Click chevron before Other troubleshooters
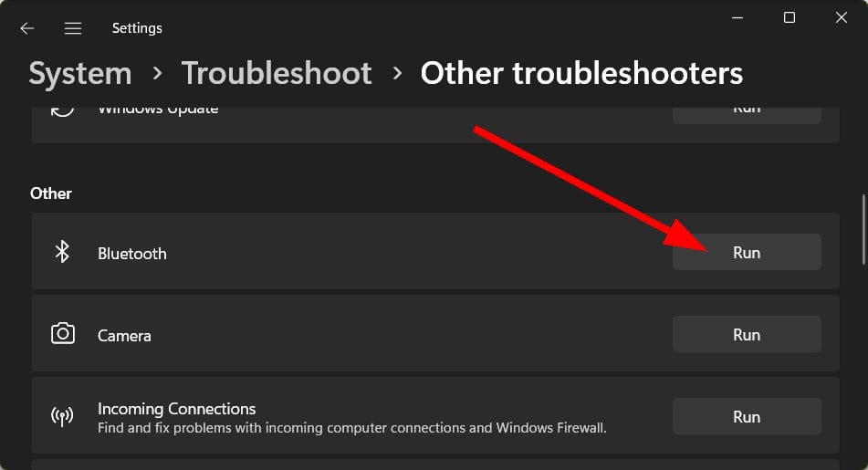The image size is (868, 470). click(396, 73)
